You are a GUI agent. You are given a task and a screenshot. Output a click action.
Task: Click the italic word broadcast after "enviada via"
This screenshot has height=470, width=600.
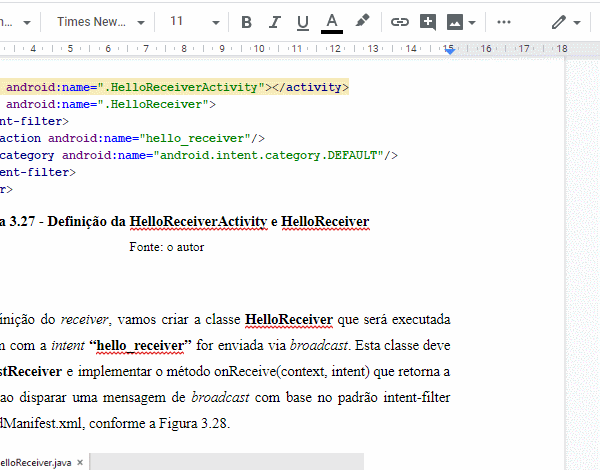tap(319, 346)
